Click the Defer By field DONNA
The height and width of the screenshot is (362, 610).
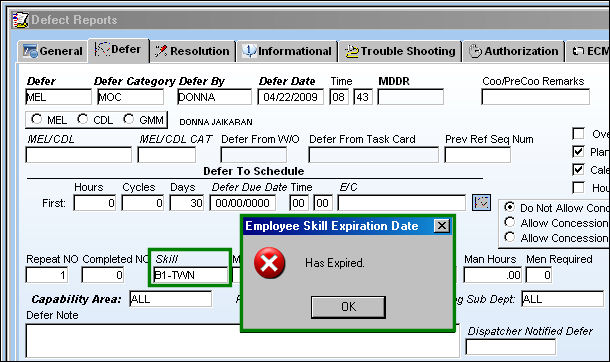(214, 97)
